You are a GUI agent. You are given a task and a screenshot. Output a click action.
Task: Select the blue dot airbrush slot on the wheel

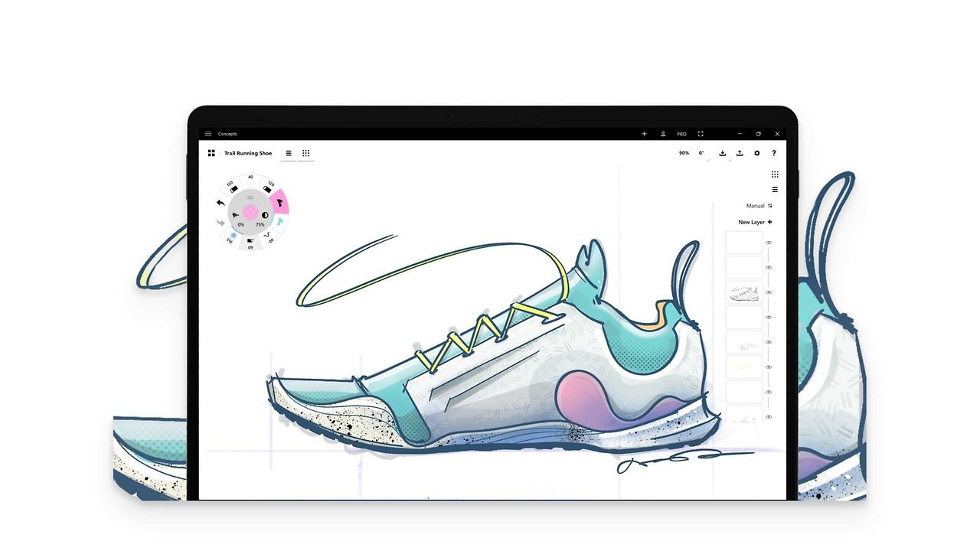coord(234,236)
